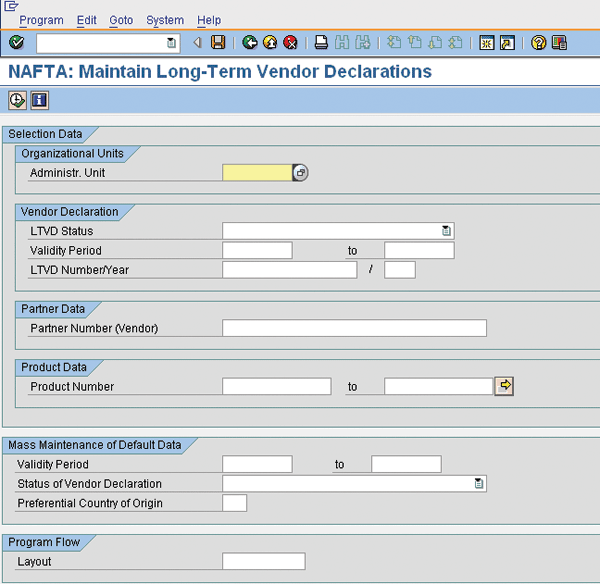Screen dimensions: 600x584
Task: Click the window menu icon at top left
Action: pos(11,6)
